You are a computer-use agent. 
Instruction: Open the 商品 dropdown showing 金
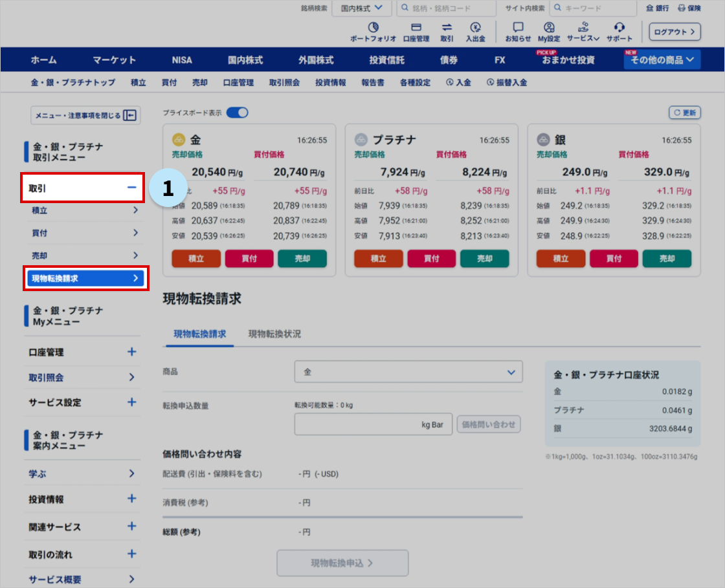pyautogui.click(x=408, y=372)
